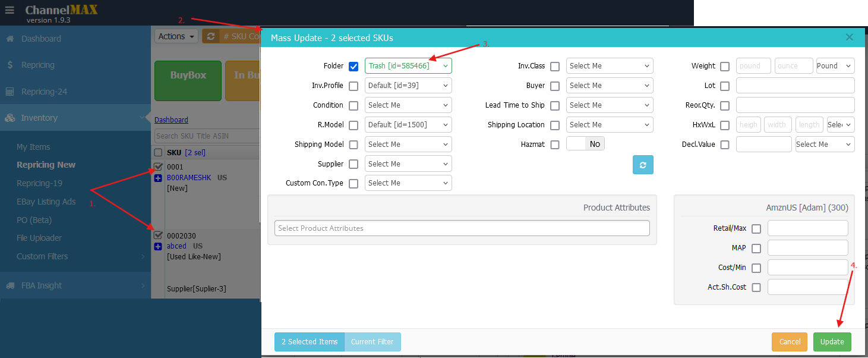Click the Dashboard home icon in sidebar
Screen dimensions: 868x358
click(x=10, y=39)
